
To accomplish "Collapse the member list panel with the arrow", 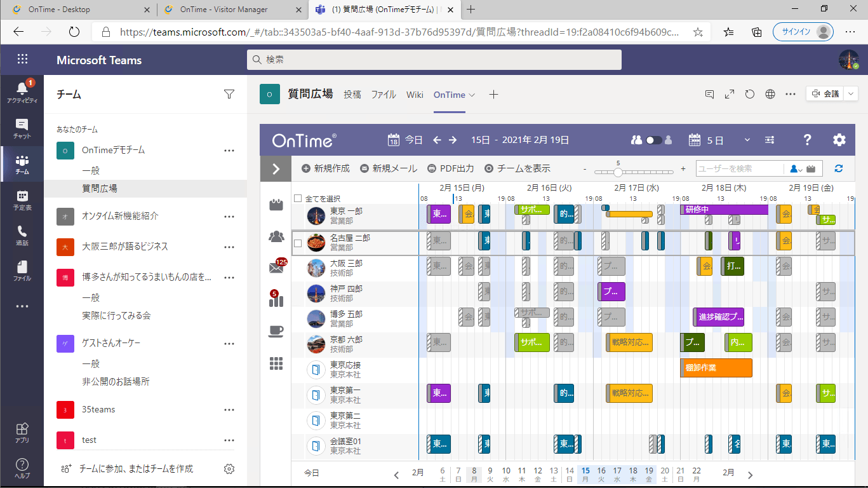I will pos(275,168).
